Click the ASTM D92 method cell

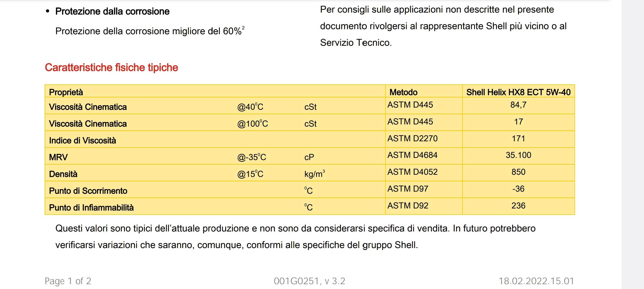tap(408, 206)
